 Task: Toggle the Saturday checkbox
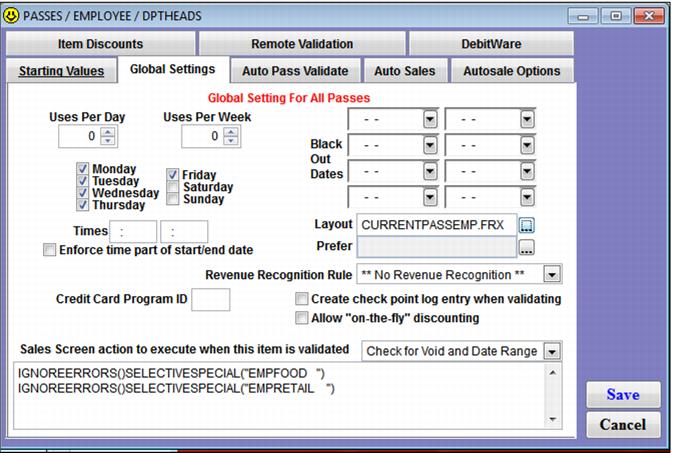[173, 187]
